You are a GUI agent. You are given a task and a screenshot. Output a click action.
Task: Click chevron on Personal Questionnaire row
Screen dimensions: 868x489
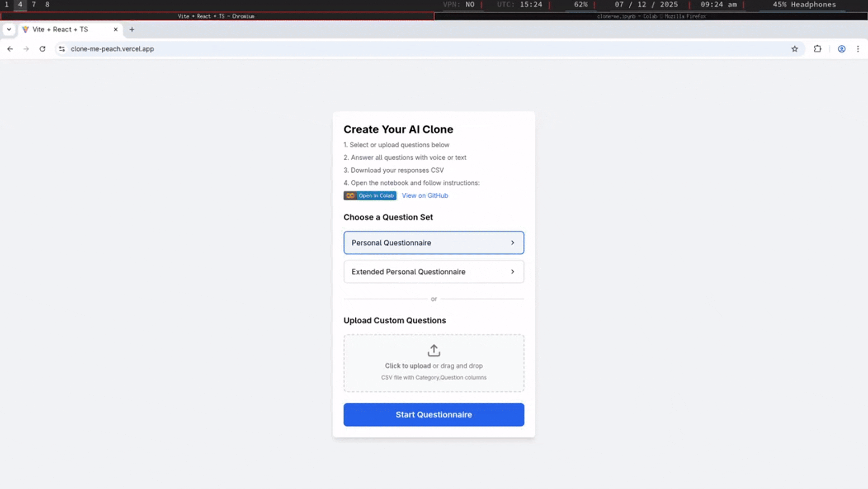513,243
